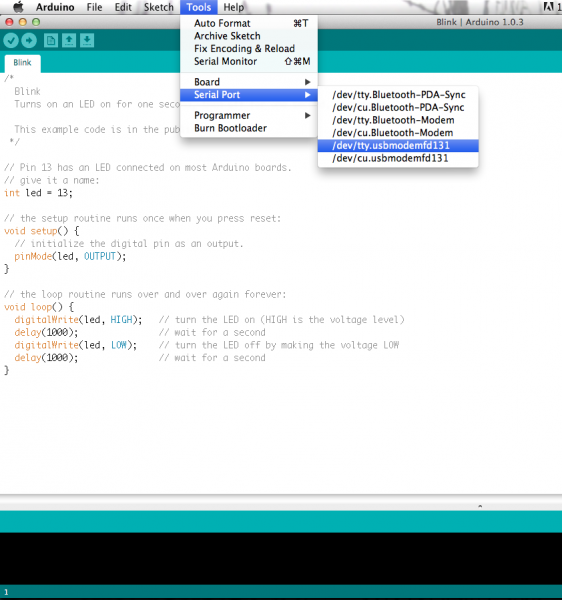Click 'digitalWrite(led, HIGH);' in the code
Screen dimensions: 562x600
[78, 320]
